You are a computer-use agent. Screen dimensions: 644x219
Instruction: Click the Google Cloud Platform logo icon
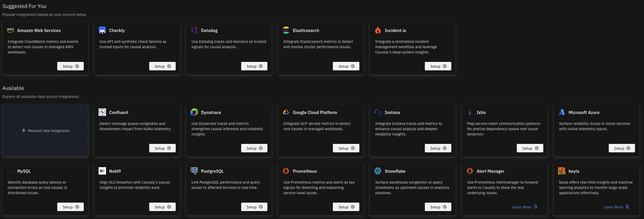coord(286,112)
